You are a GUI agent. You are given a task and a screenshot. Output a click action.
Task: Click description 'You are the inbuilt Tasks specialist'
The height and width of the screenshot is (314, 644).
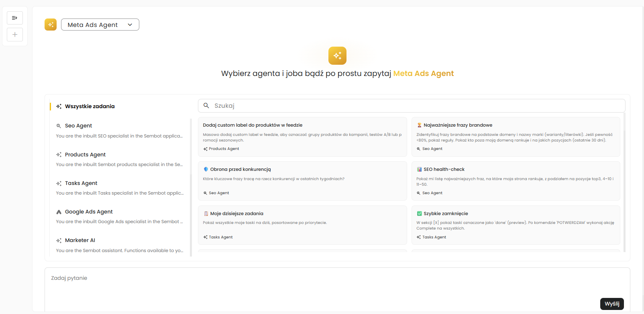[120, 193]
